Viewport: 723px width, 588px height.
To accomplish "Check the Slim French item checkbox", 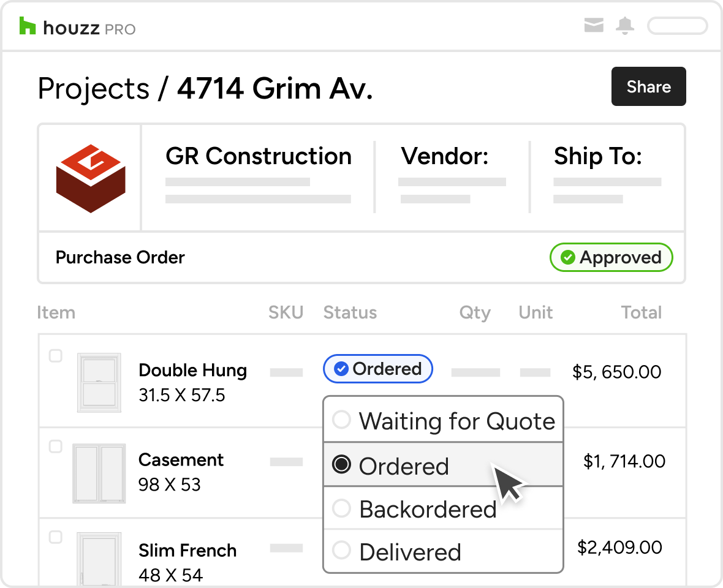I will pyautogui.click(x=56, y=537).
